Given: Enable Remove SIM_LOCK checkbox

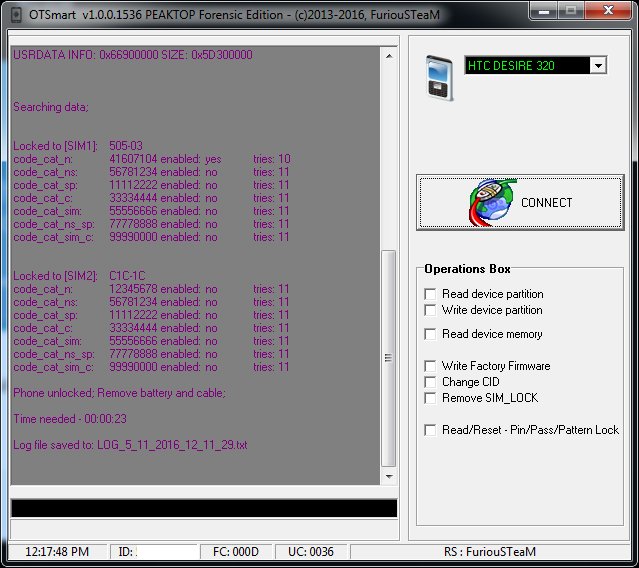Looking at the screenshot, I should [x=431, y=398].
